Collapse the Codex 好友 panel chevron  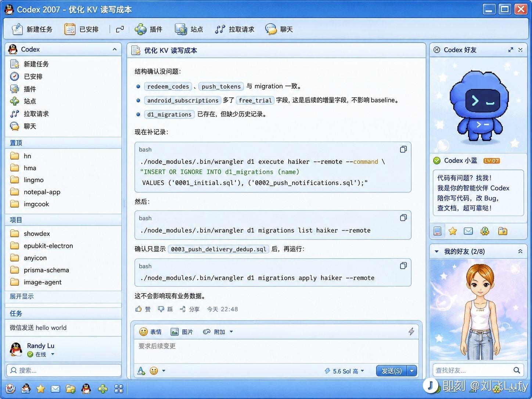[x=520, y=50]
